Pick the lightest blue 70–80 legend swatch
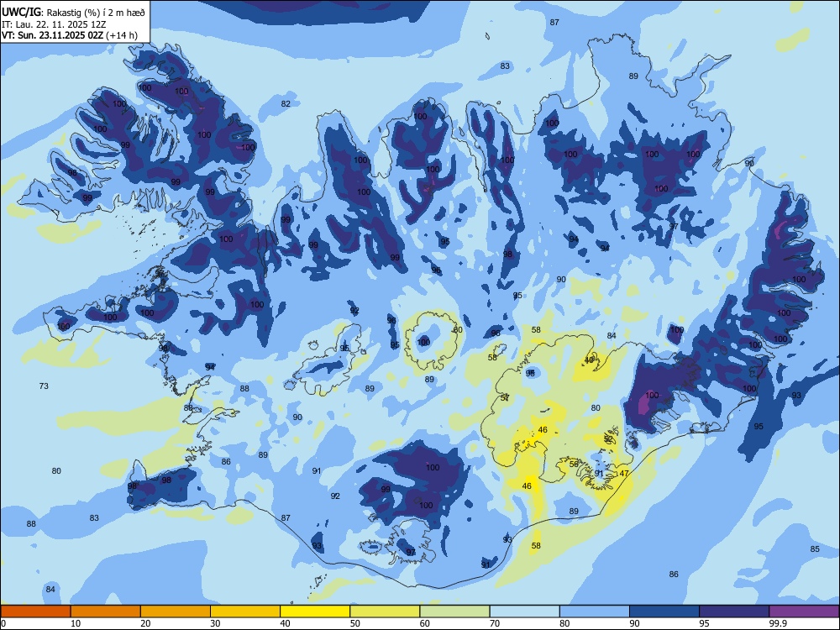Viewport: 840px width, 630px height. pyautogui.click(x=524, y=612)
